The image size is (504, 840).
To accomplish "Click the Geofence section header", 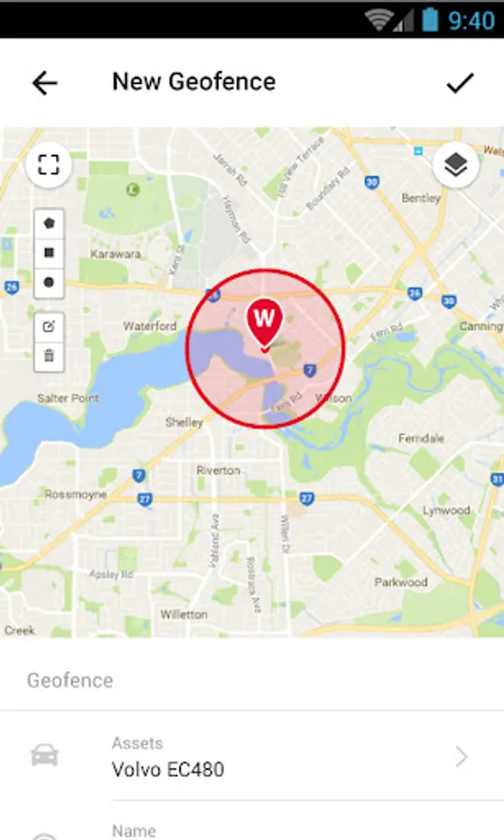I will (70, 680).
